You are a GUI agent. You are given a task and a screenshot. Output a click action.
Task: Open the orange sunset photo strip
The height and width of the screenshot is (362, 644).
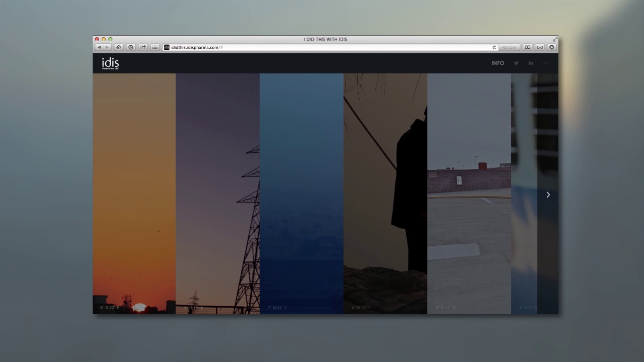point(134,194)
